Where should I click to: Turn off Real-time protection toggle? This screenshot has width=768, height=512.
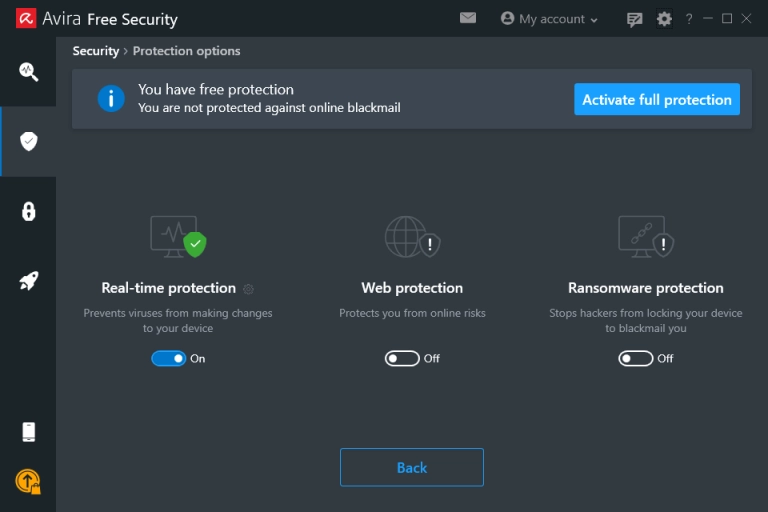tap(168, 359)
